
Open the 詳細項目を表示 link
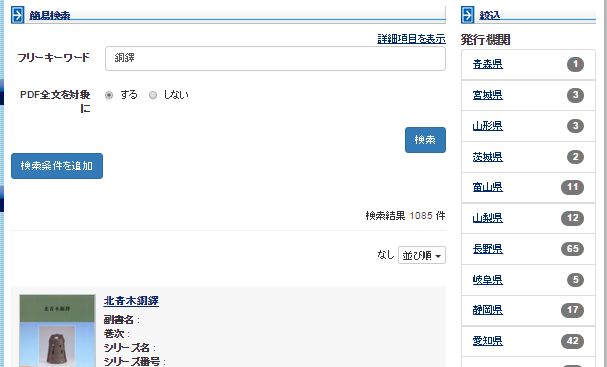point(411,39)
